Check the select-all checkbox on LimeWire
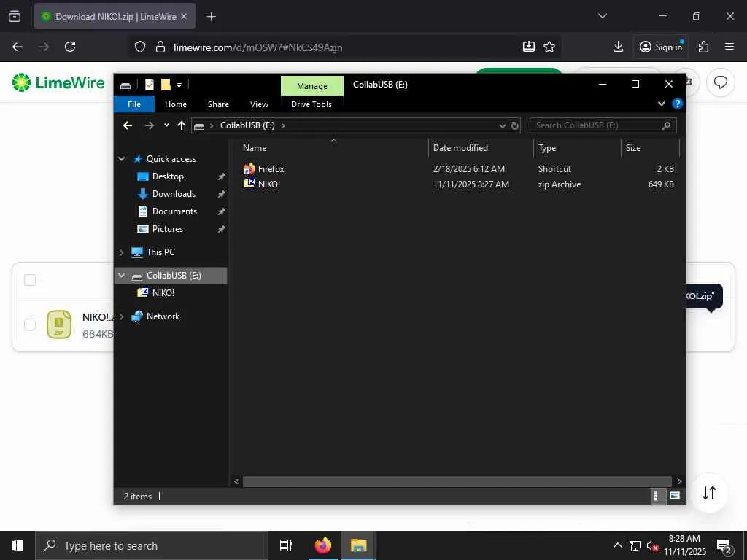Viewport: 747px width, 560px height. 30,280
